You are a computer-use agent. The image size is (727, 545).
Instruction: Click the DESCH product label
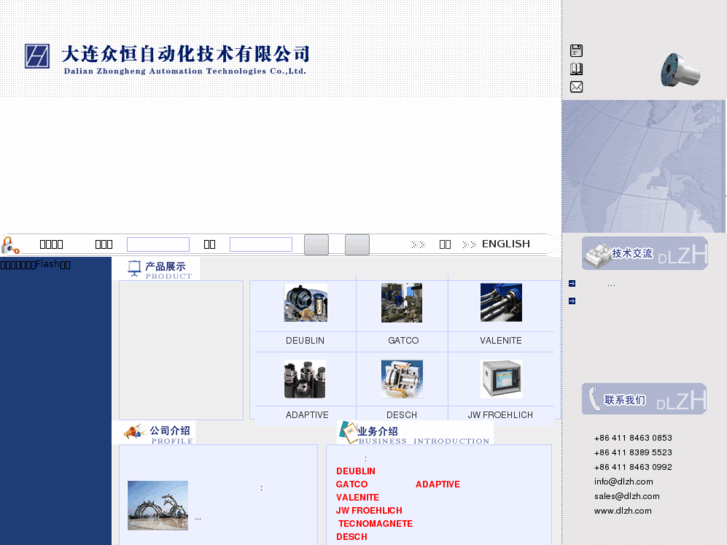(x=402, y=415)
